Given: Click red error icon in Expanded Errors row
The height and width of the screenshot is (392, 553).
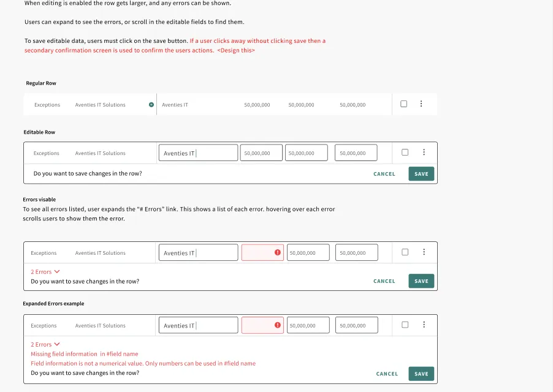Looking at the screenshot, I should click(278, 325).
